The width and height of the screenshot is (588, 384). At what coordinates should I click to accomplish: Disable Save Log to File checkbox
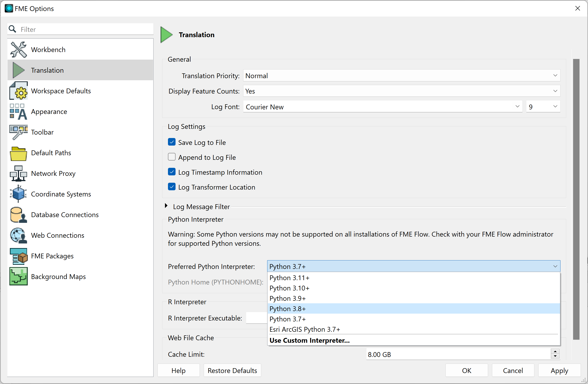tap(172, 142)
